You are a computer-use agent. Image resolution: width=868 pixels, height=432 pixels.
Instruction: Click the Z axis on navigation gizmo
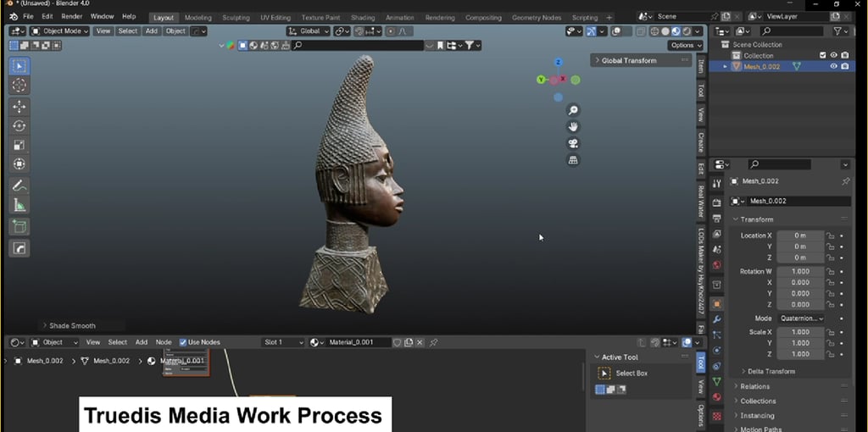(x=559, y=62)
